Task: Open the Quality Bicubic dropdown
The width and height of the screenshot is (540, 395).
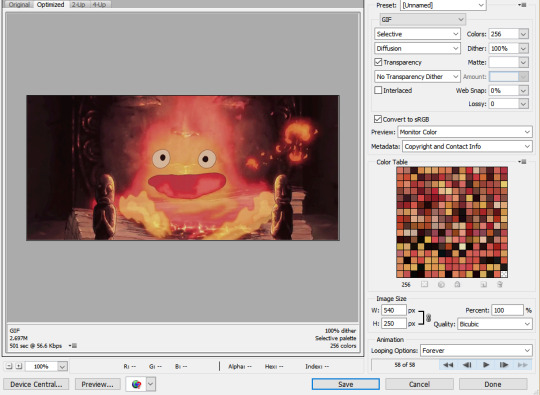Action: click(495, 324)
